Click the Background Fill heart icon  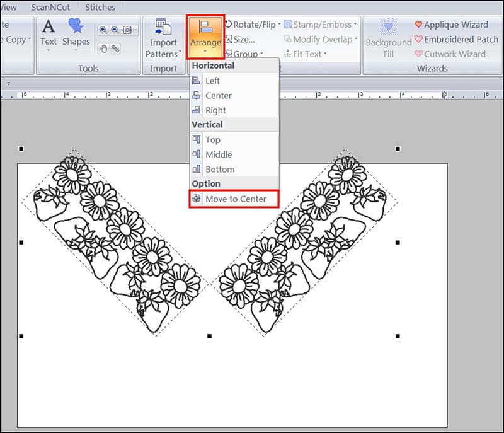[388, 27]
